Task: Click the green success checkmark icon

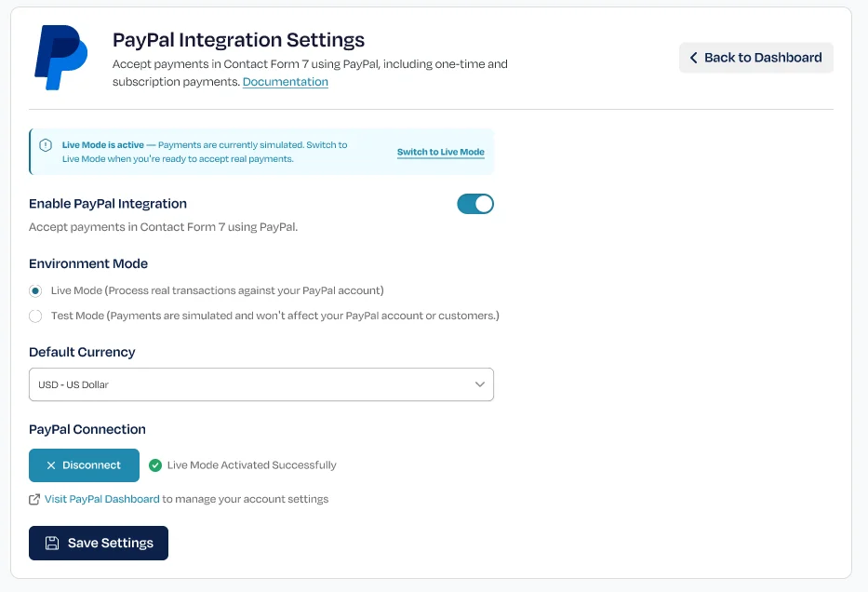Action: (x=155, y=465)
